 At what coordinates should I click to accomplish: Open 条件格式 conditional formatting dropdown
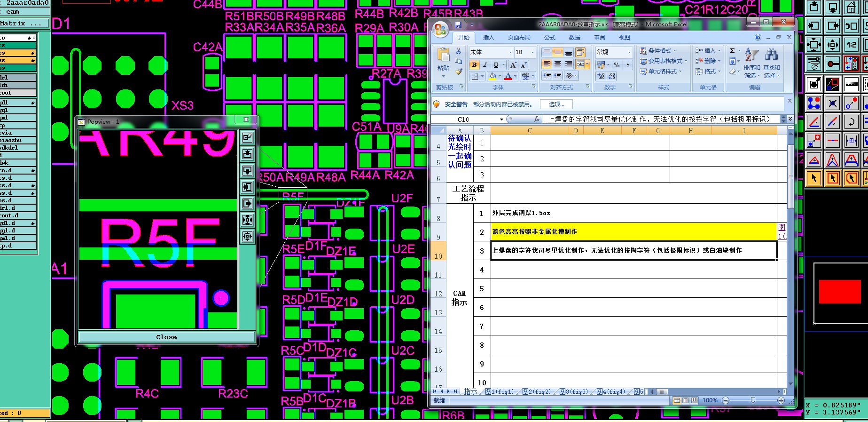tap(658, 51)
